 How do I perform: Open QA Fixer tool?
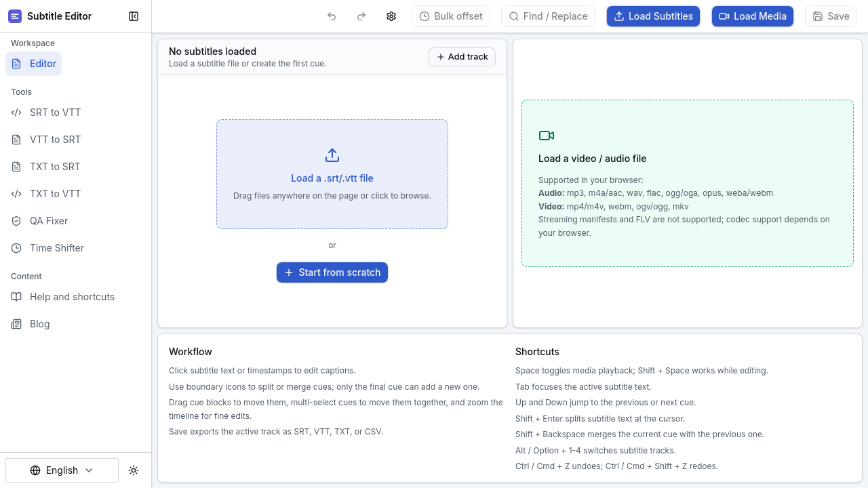(39, 221)
